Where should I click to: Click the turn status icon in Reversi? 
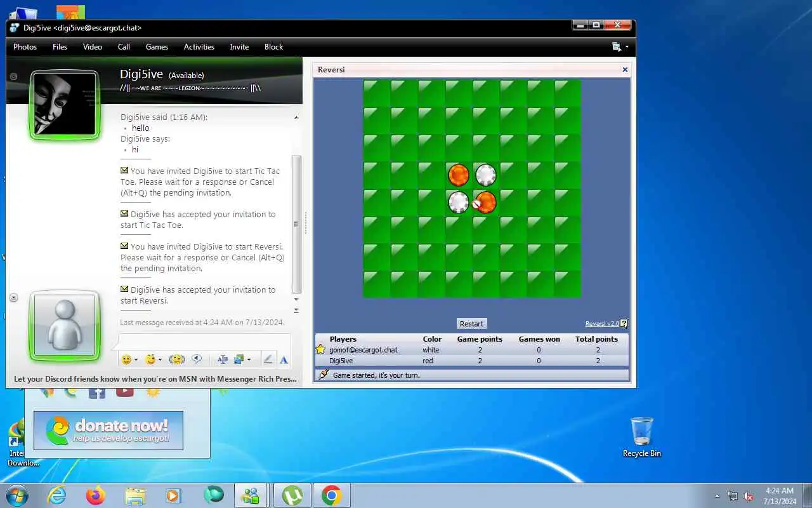(x=324, y=375)
